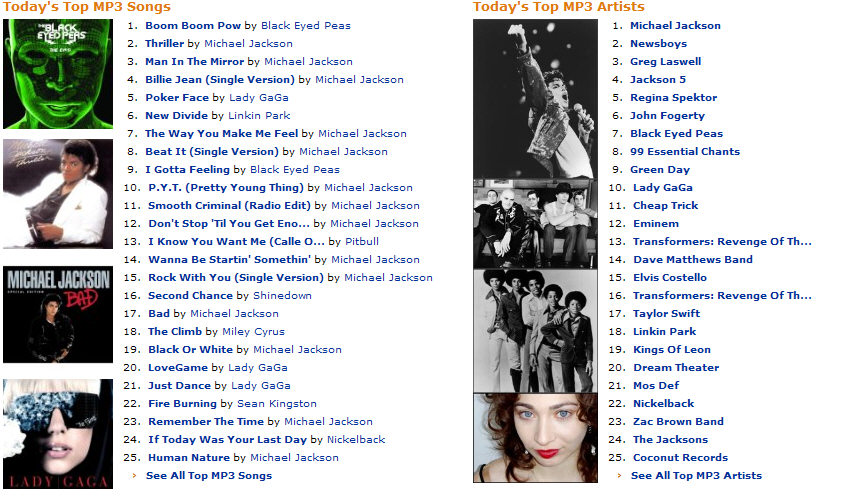The width and height of the screenshot is (856, 504).
Task: Open top artist John Fogerty
Action: pos(667,116)
